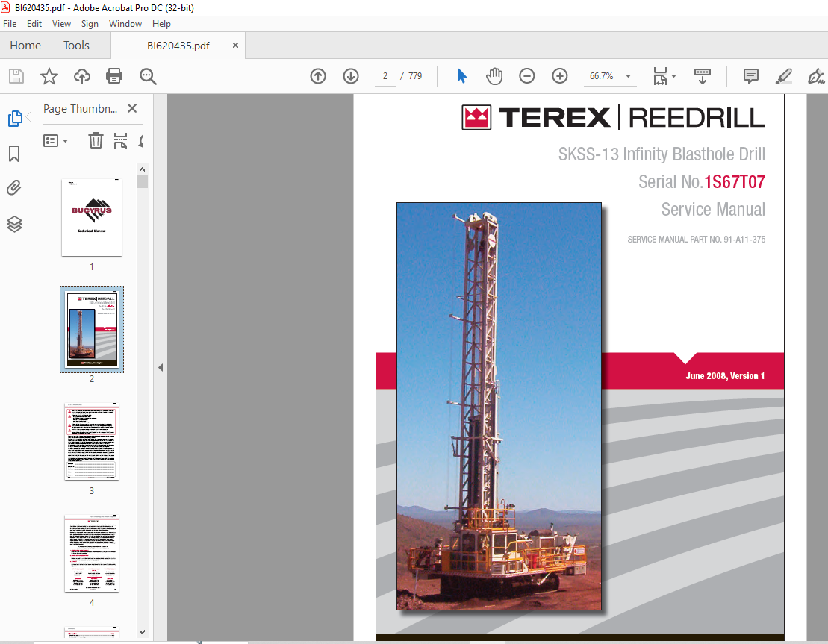Go to the next page with the down arrow
828x644 pixels.
[x=351, y=76]
